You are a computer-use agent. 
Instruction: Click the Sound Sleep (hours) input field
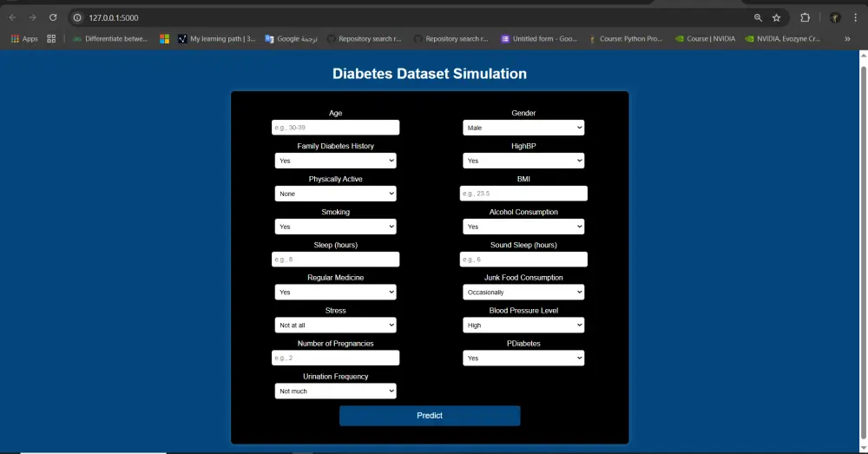523,259
